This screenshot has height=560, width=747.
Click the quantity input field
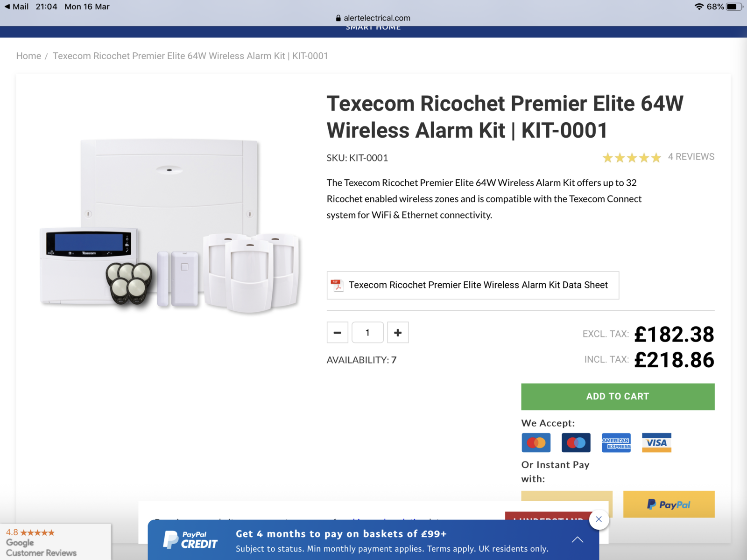tap(367, 332)
